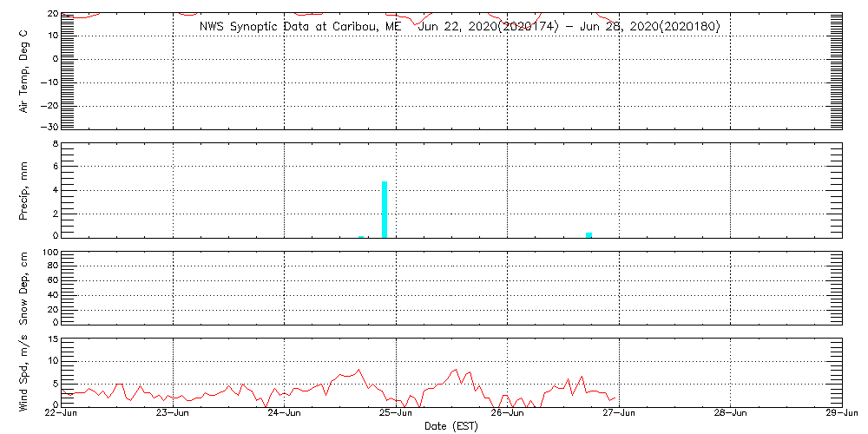Click the 'Date (EST)' x-axis title
Viewport: 868px width, 434px height.
coord(450,426)
